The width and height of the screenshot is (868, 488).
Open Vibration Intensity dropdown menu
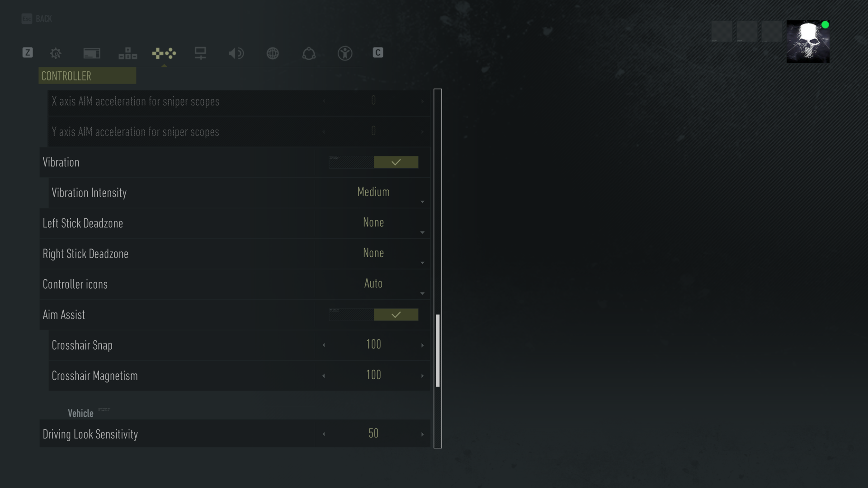coord(373,192)
